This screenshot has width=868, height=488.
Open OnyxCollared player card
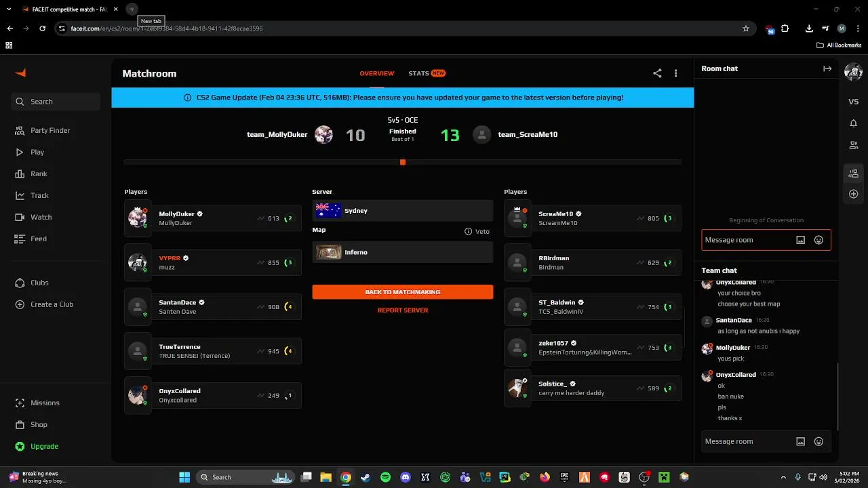pos(213,395)
